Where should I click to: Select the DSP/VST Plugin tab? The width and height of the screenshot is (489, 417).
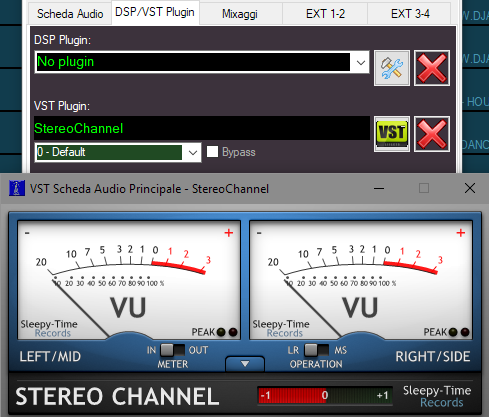(x=155, y=12)
